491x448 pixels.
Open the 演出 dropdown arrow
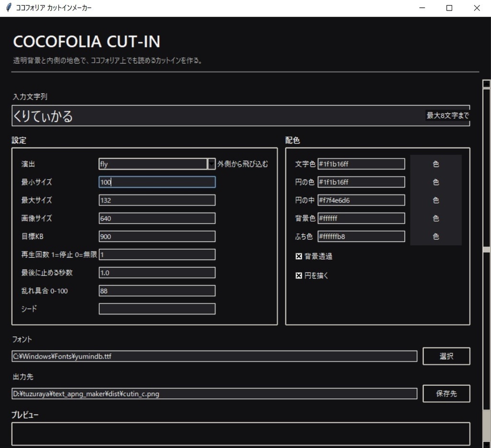point(211,164)
